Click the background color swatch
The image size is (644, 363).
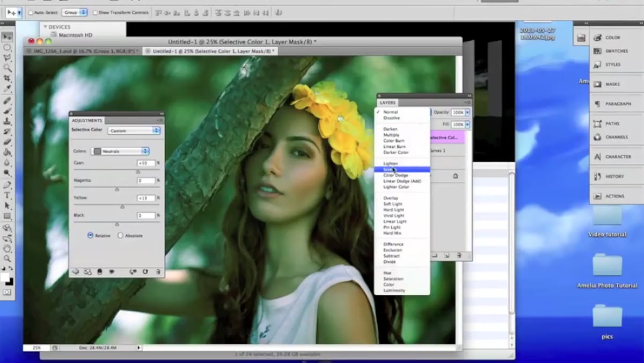tap(10, 281)
